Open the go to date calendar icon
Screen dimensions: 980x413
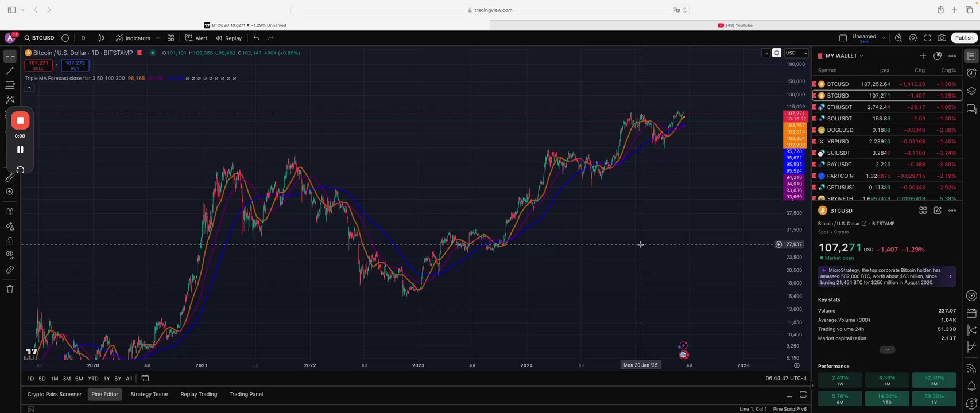pos(145,379)
